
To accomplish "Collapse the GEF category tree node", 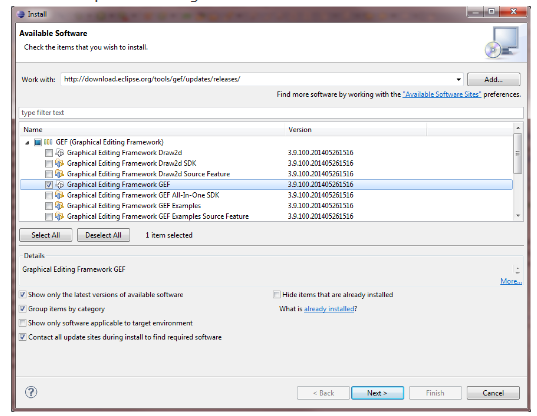I will [27, 143].
